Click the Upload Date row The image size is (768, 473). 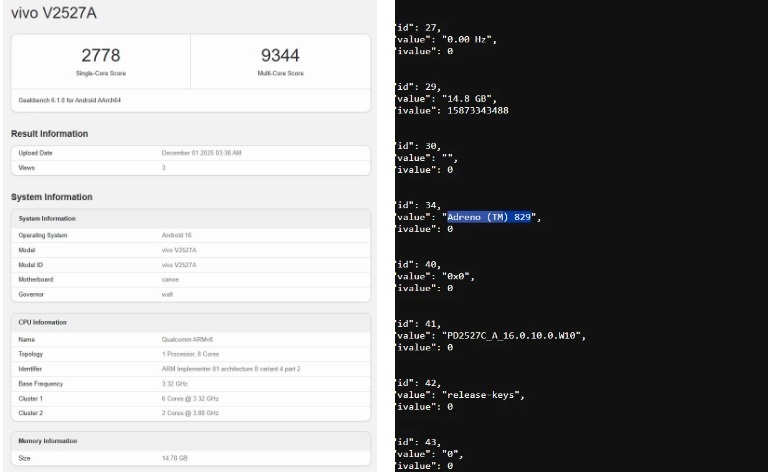(x=190, y=153)
